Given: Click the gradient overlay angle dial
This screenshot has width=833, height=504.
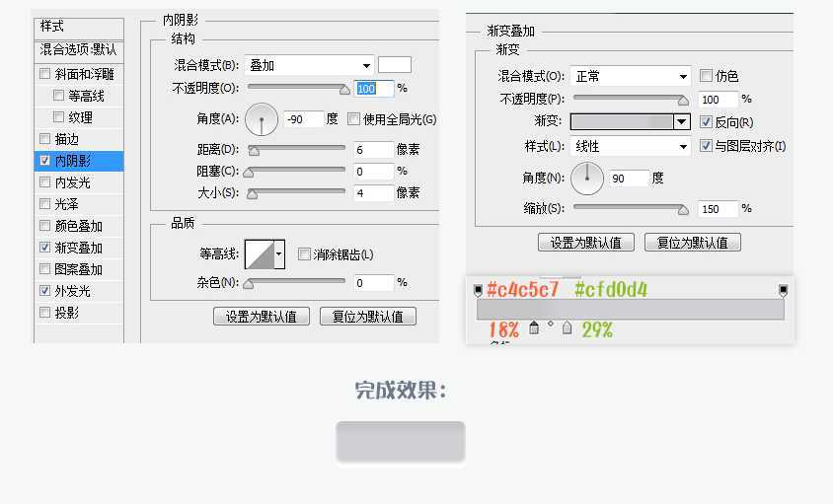Looking at the screenshot, I should (587, 179).
